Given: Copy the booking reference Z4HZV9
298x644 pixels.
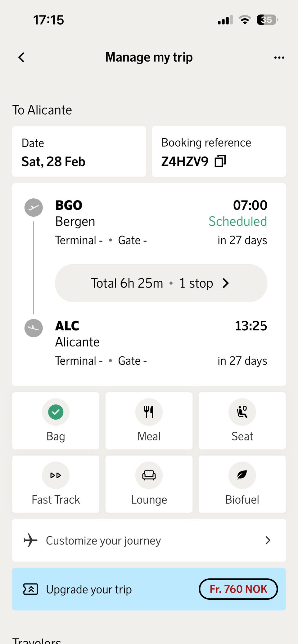Looking at the screenshot, I should click(x=220, y=161).
